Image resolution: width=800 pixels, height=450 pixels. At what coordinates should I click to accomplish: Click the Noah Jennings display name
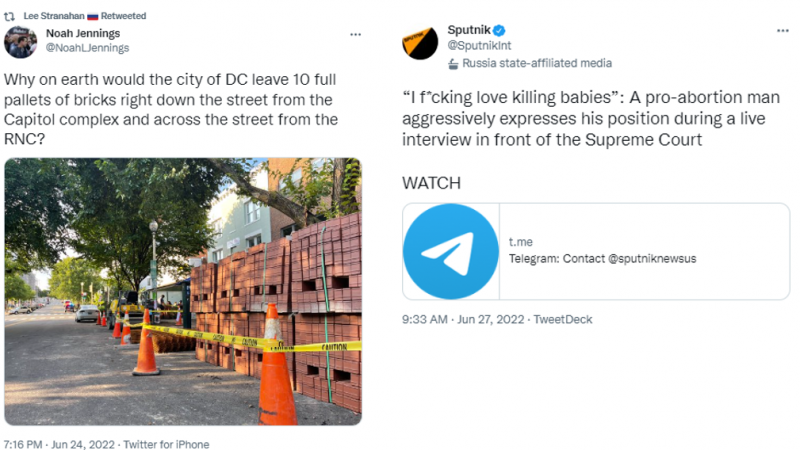pyautogui.click(x=83, y=34)
